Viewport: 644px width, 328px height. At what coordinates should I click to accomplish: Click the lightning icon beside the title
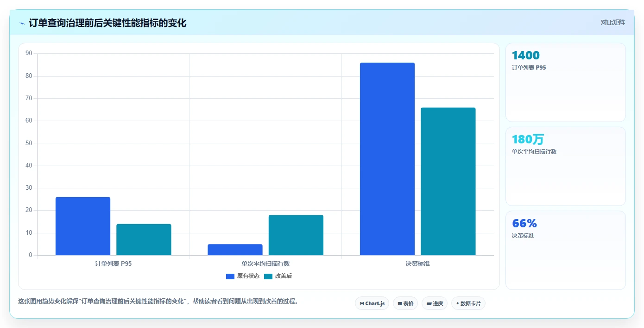click(22, 23)
